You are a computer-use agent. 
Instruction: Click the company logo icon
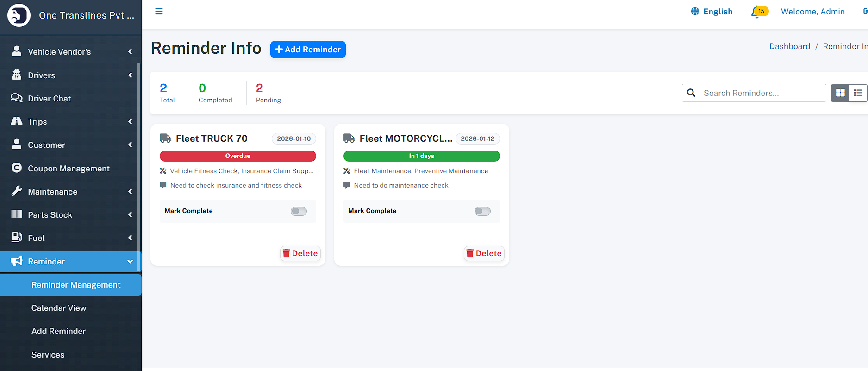tap(19, 15)
